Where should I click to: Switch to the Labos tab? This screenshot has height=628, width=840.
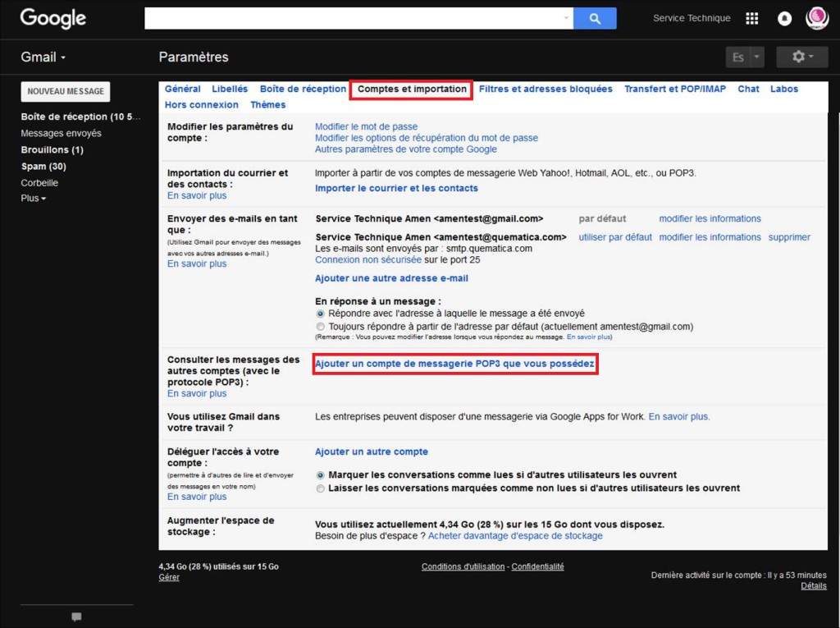click(x=784, y=89)
